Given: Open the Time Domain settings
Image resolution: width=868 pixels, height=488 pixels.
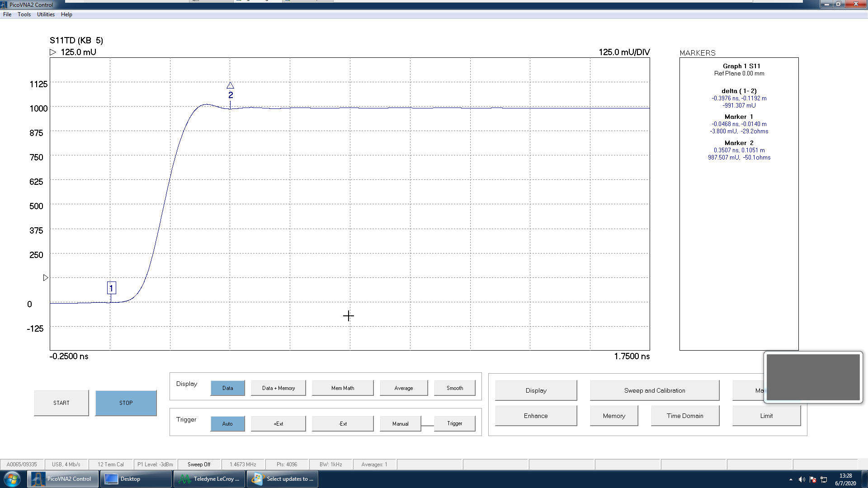Looking at the screenshot, I should 685,416.
